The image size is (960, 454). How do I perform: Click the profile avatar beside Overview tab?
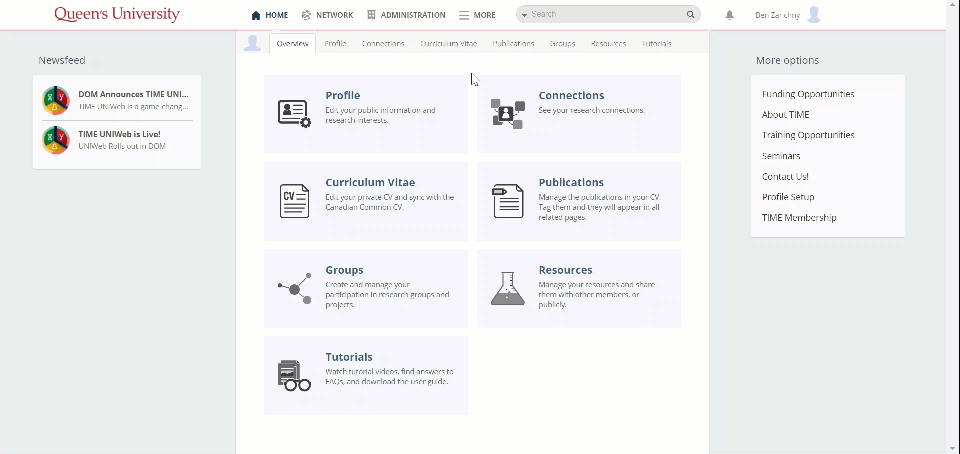click(252, 43)
